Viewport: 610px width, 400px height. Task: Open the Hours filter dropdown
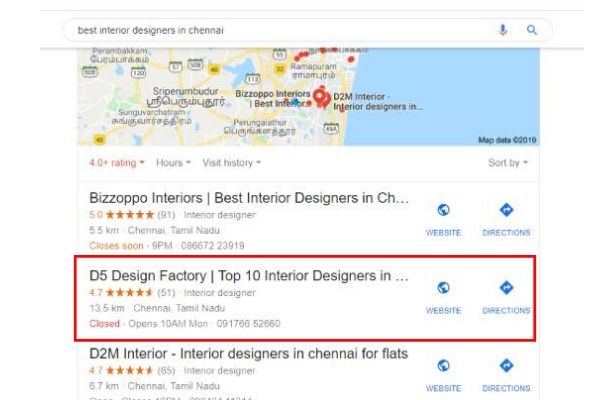tap(174, 163)
